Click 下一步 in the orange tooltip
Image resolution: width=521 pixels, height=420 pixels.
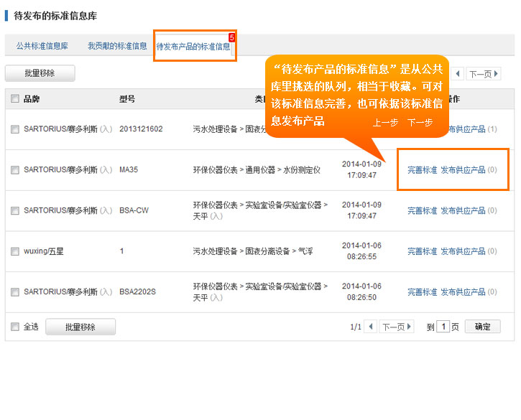point(420,123)
